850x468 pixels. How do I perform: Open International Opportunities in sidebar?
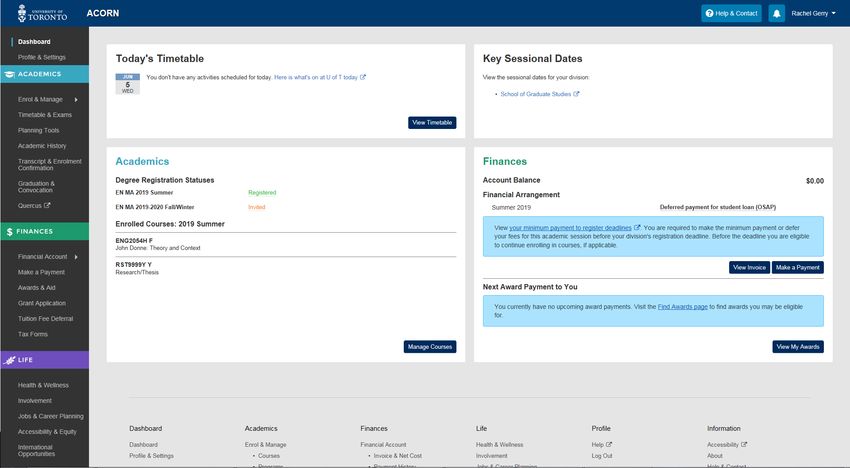36,451
